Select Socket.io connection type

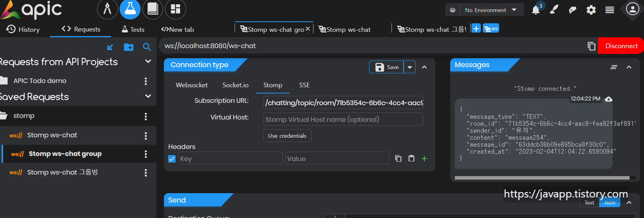coord(235,85)
